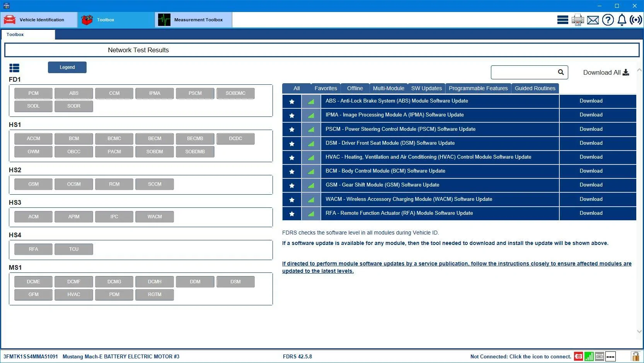Select the TCU module in HS4 network

tap(74, 249)
